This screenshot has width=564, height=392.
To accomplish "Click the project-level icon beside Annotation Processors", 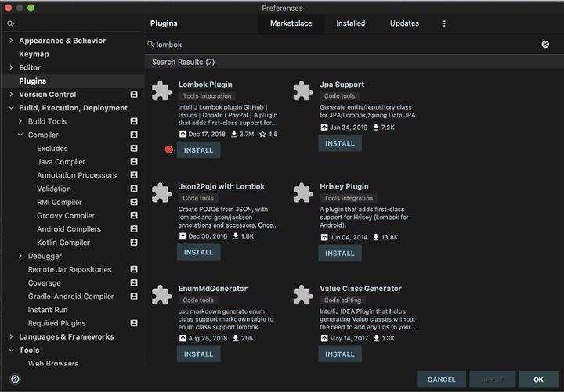I will 134,175.
